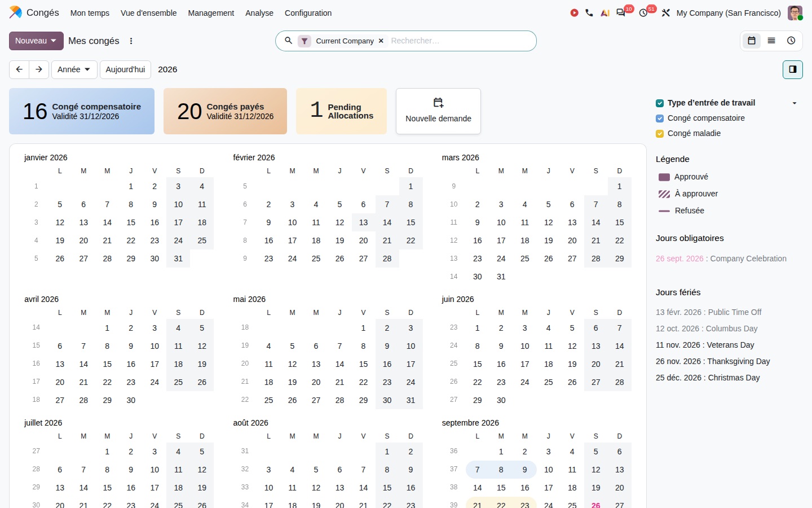Open the activities clock icon in top bar
This screenshot has height=508, width=812.
[643, 13]
